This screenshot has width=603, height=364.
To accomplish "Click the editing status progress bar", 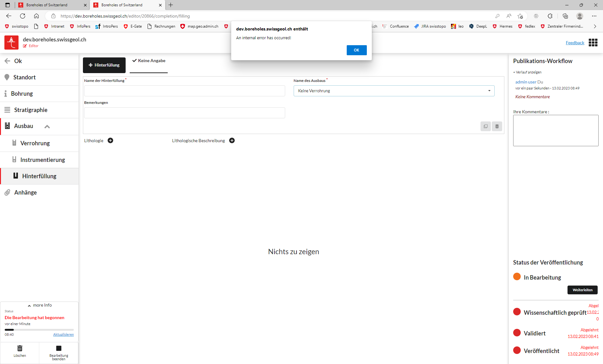I will tap(39, 330).
